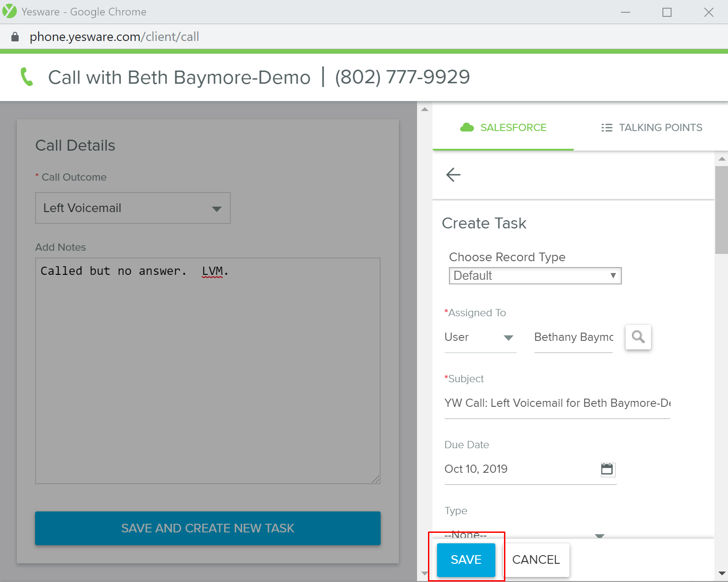Click the Talking Points list icon

(x=606, y=127)
